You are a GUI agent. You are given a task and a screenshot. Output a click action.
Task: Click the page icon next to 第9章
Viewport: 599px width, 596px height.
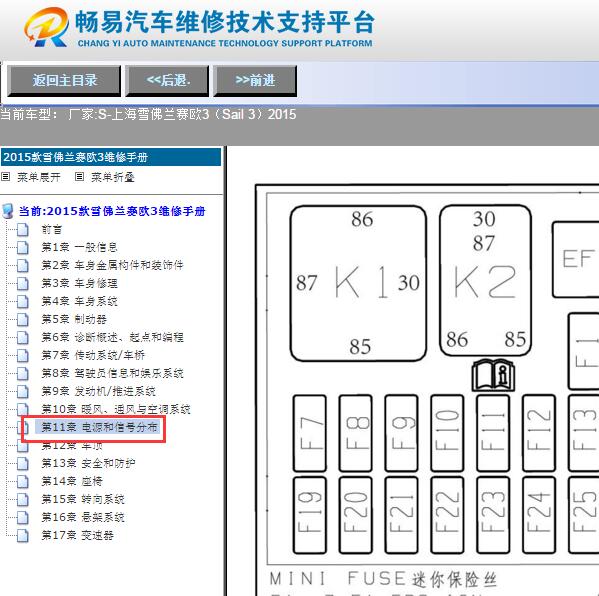tap(23, 391)
